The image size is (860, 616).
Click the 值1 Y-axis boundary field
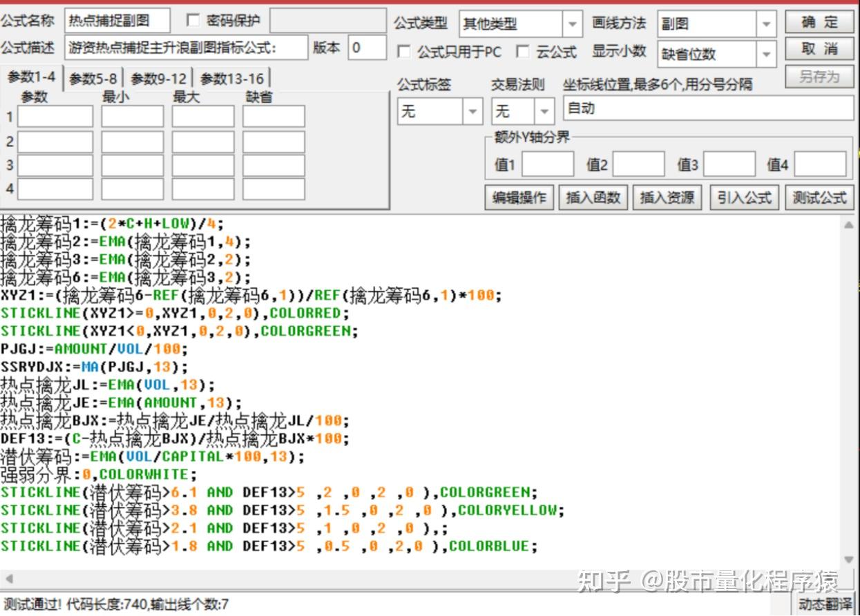pyautogui.click(x=548, y=164)
